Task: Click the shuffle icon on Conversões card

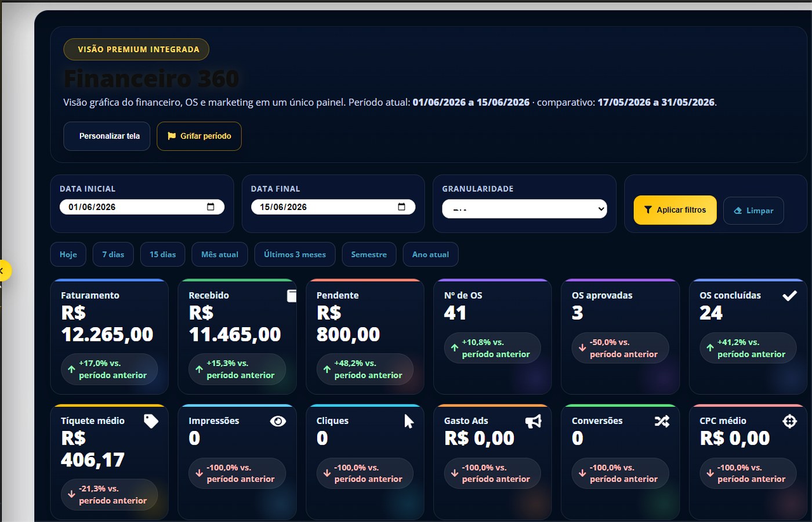Action: 662,421
